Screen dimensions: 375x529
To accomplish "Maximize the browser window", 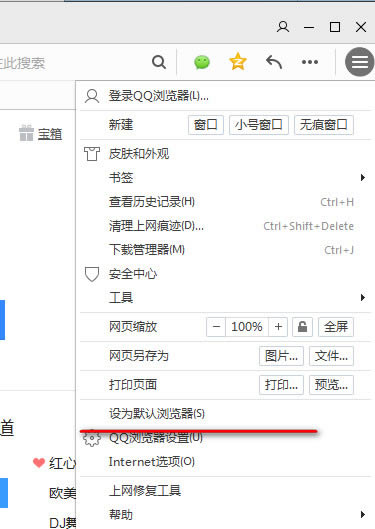I will pos(335,27).
